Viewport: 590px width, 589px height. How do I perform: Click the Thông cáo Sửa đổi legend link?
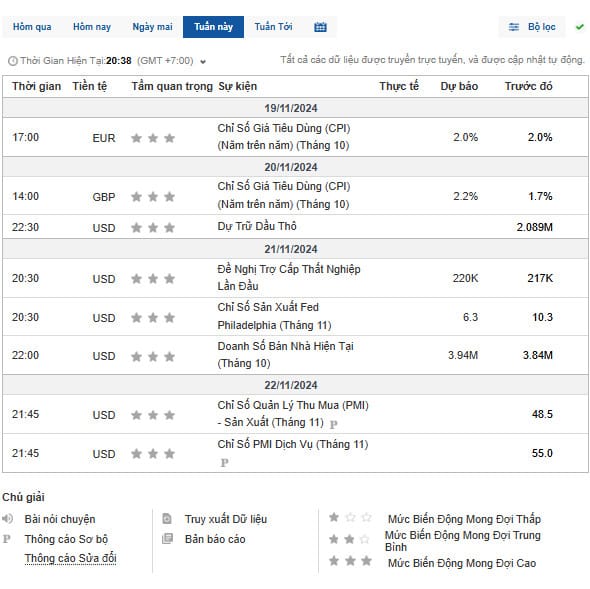70,558
